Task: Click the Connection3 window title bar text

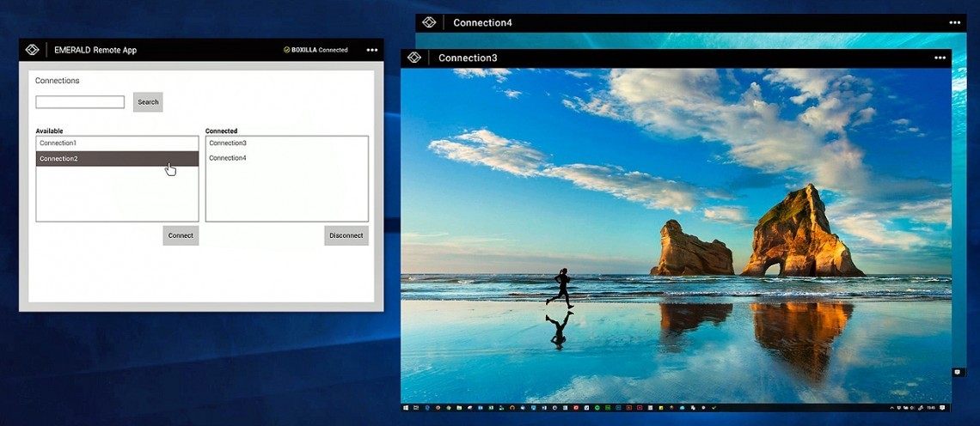Action: coord(469,58)
